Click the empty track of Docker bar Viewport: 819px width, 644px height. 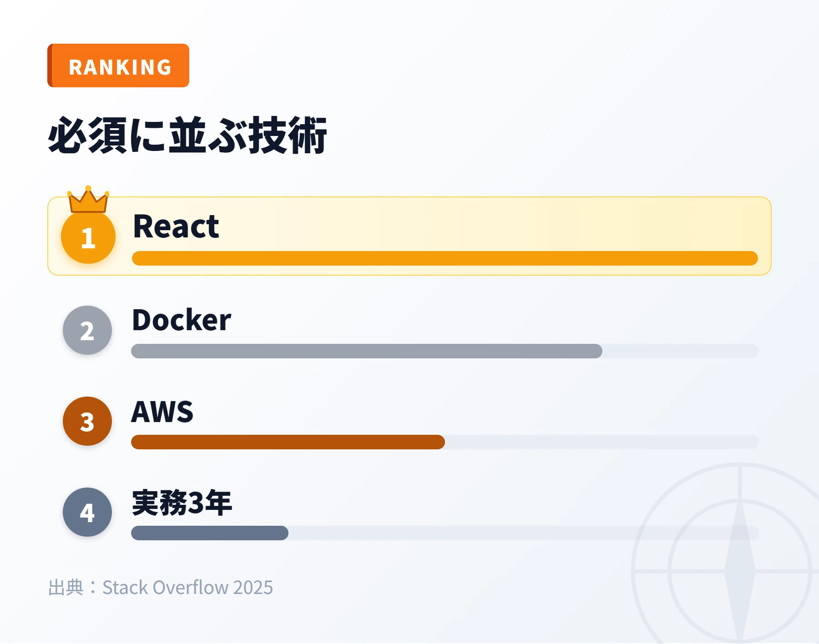pyautogui.click(x=681, y=351)
